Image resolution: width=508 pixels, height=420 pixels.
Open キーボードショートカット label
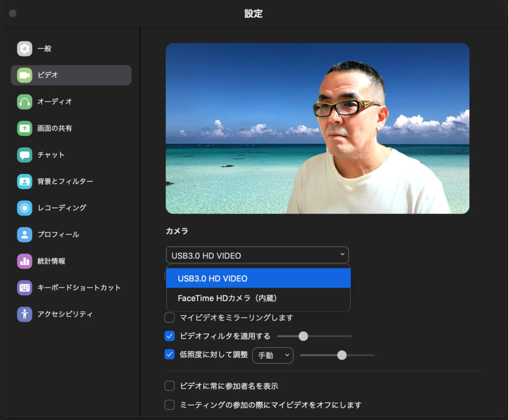(x=79, y=288)
